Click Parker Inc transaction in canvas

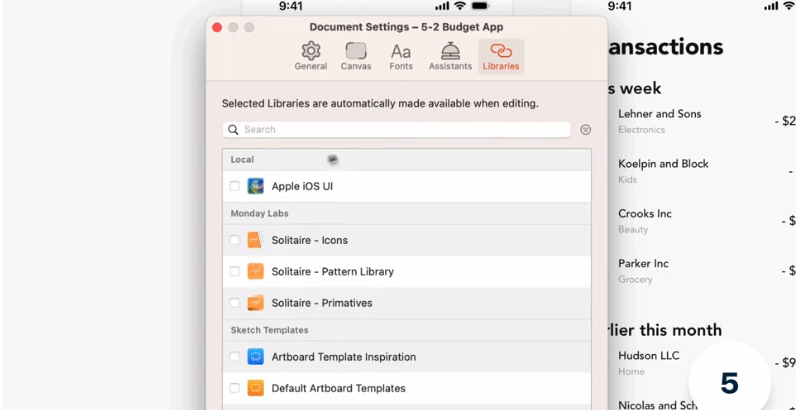point(643,263)
